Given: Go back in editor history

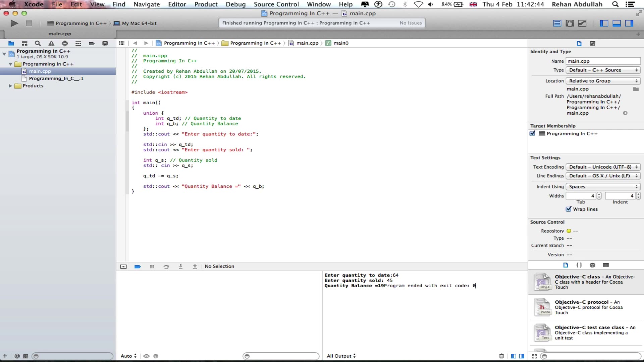Looking at the screenshot, I should pos(135,43).
